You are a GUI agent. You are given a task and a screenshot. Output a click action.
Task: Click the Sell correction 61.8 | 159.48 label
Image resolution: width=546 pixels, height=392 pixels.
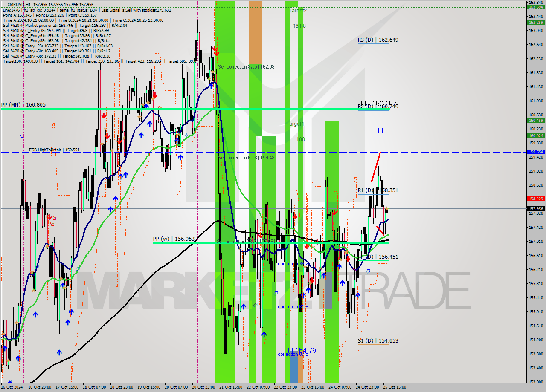(246, 158)
